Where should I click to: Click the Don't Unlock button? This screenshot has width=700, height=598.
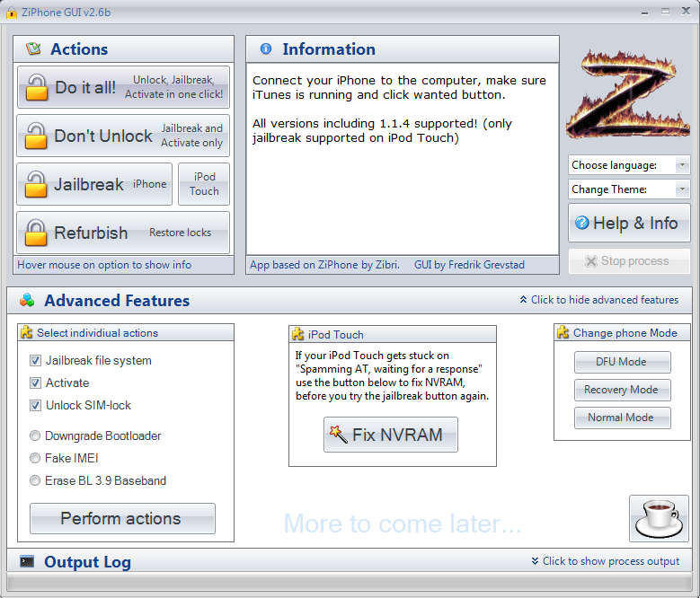coord(123,136)
